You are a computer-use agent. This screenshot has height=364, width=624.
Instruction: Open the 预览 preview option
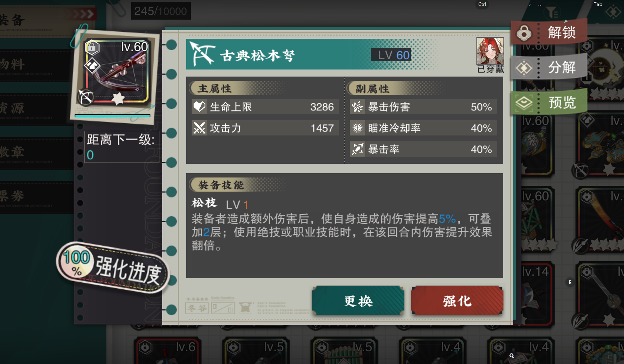coord(549,102)
